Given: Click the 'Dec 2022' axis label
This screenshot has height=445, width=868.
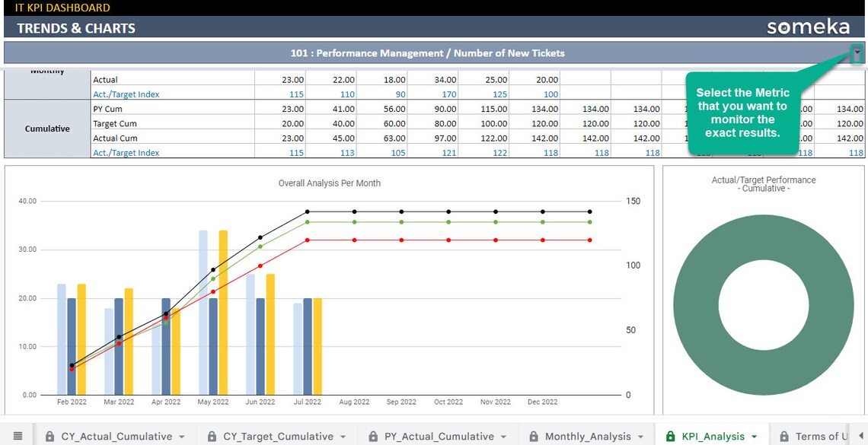Looking at the screenshot, I should click(x=542, y=402).
